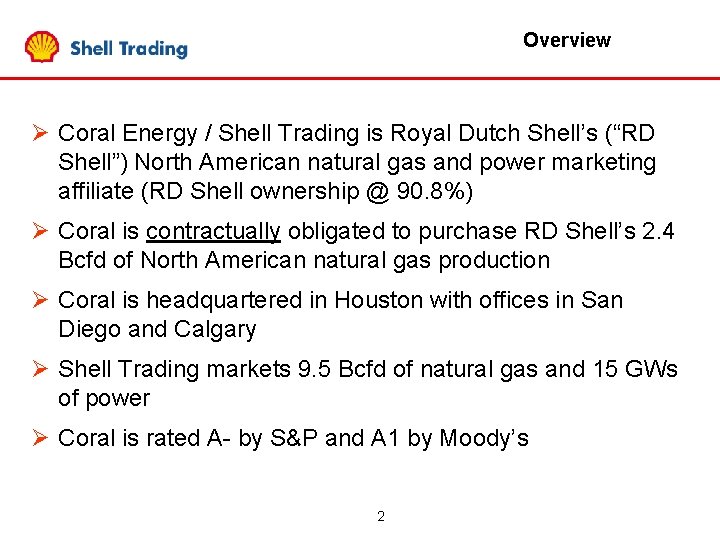This screenshot has width=720, height=540.
Task: Click the Overview slide title
Action: click(567, 40)
